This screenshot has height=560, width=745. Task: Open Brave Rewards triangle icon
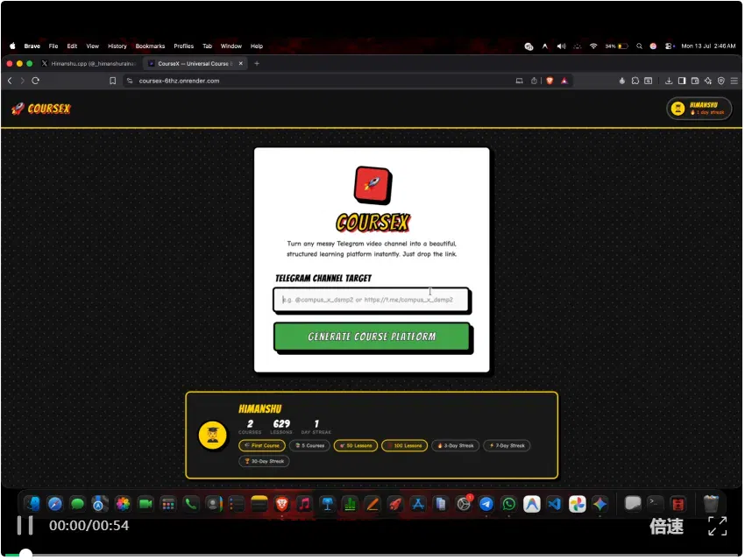point(564,81)
